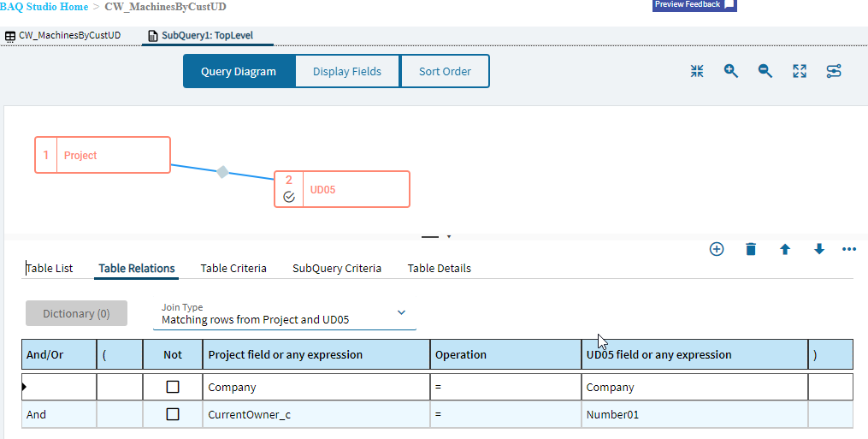Move relation row up
Viewport: 868px width, 439px height.
tap(785, 249)
